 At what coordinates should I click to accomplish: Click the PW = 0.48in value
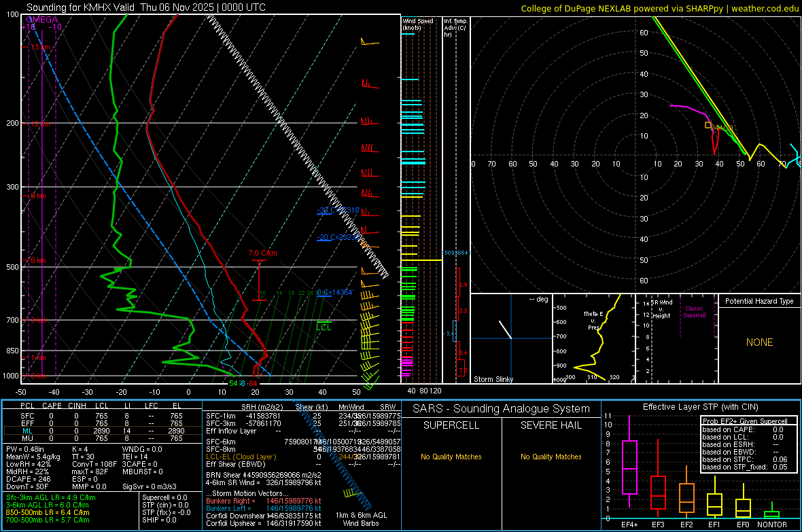(27, 449)
